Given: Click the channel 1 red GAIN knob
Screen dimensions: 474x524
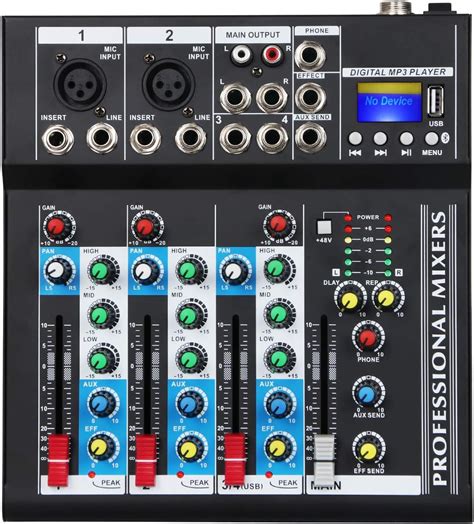Looking at the screenshot, I should click(57, 227).
